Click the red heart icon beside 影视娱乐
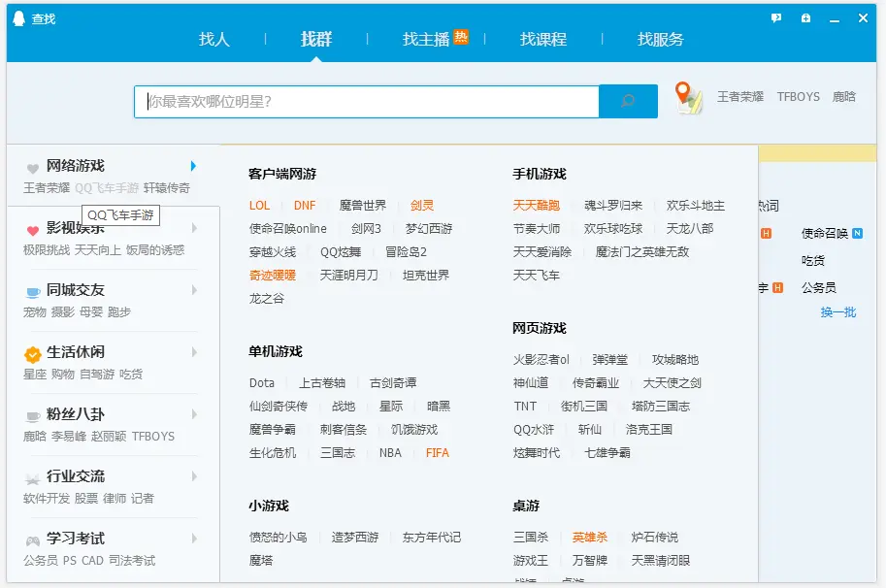 (x=33, y=230)
